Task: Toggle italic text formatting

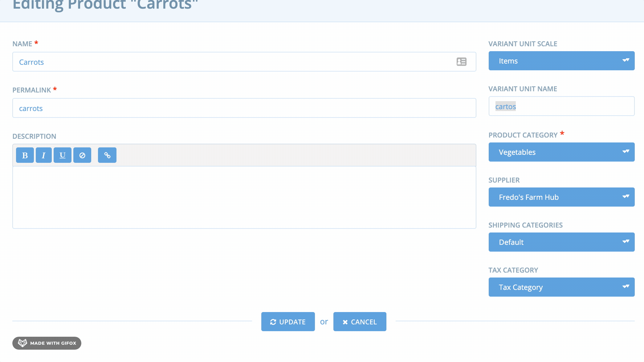Action: [x=43, y=155]
